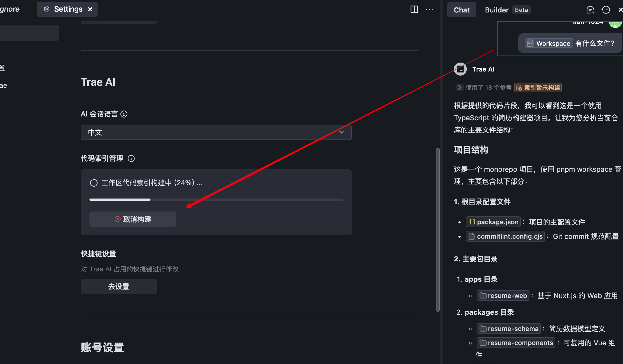Open the resume-schema folder reference
The height and width of the screenshot is (364, 623).
[509, 329]
